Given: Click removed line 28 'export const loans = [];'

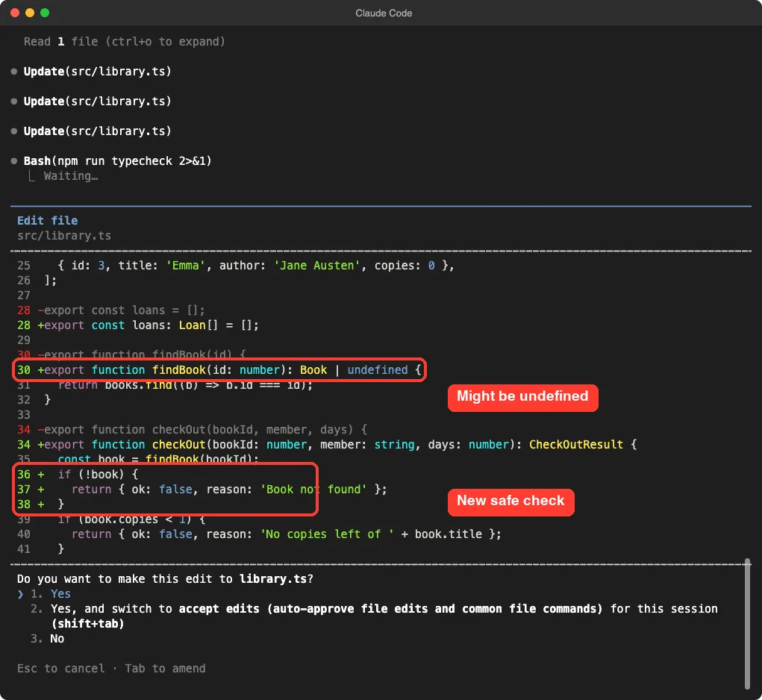Looking at the screenshot, I should pos(111,310).
